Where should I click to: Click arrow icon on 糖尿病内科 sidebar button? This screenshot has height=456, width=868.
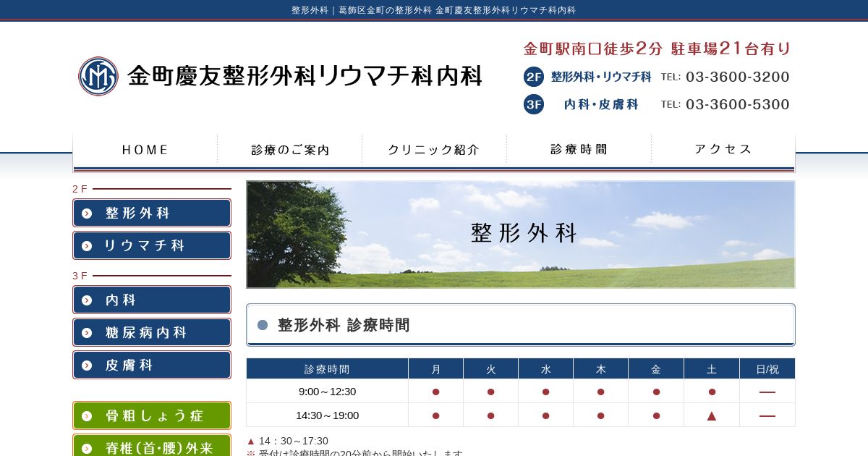pos(87,332)
